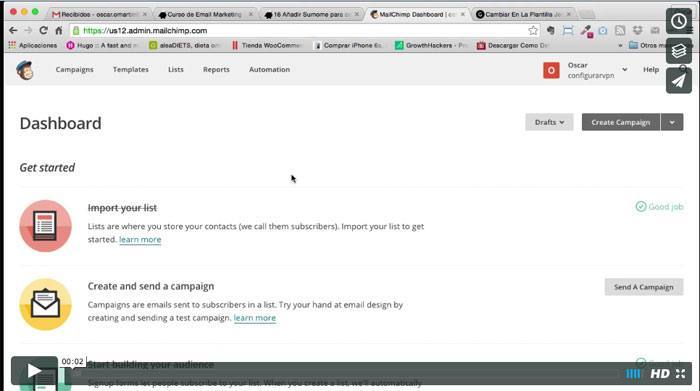Open the Help link
The image size is (700, 391).
pyautogui.click(x=651, y=70)
